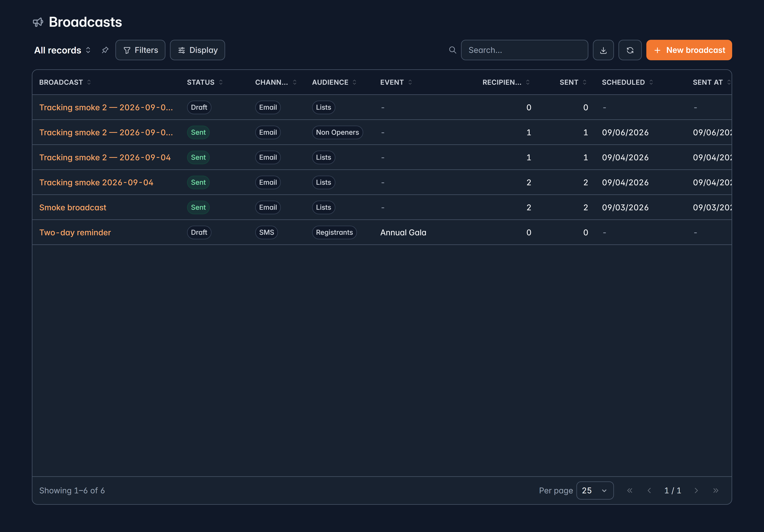This screenshot has height=532, width=764.
Task: Click the Annual Gala event cell
Action: point(403,232)
